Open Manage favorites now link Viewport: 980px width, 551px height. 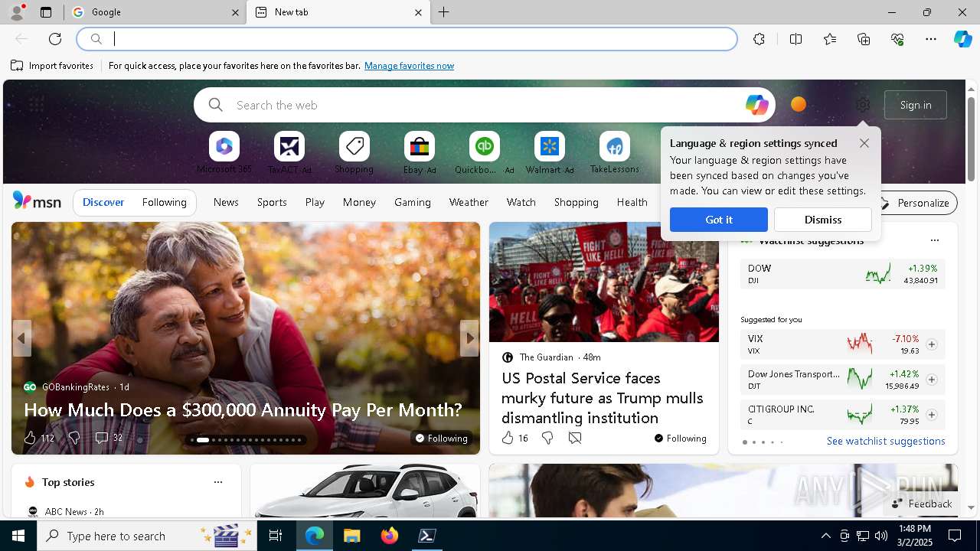pos(409,66)
